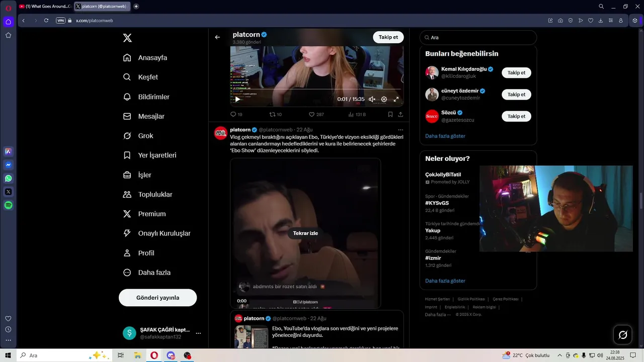Open Profil in the sidebar
The height and width of the screenshot is (362, 644).
coord(138,253)
